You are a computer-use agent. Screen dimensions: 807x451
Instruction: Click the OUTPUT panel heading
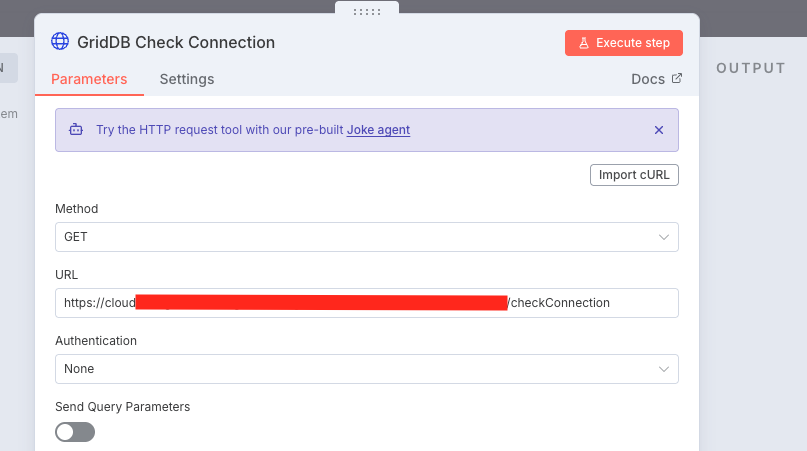click(x=751, y=68)
